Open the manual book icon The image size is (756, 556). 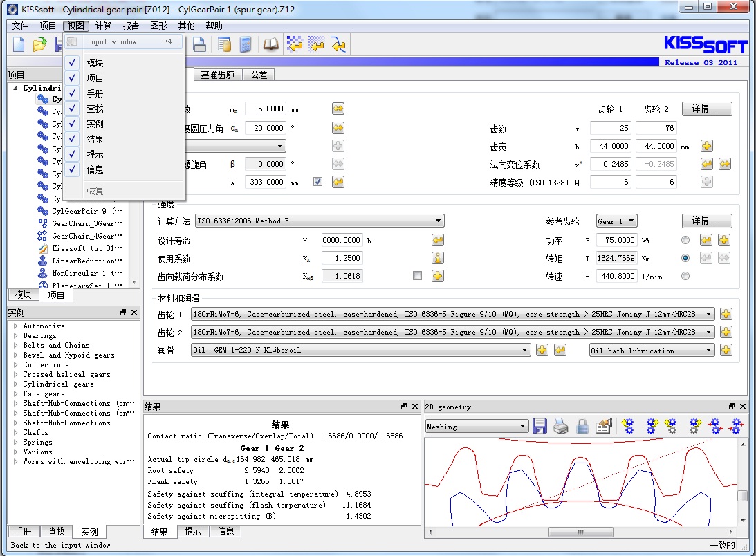point(270,44)
